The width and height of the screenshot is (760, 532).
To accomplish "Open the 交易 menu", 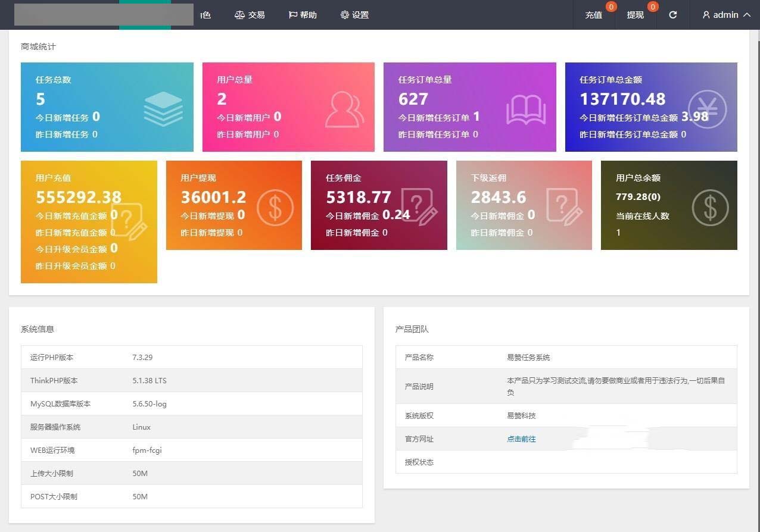I will pyautogui.click(x=250, y=15).
